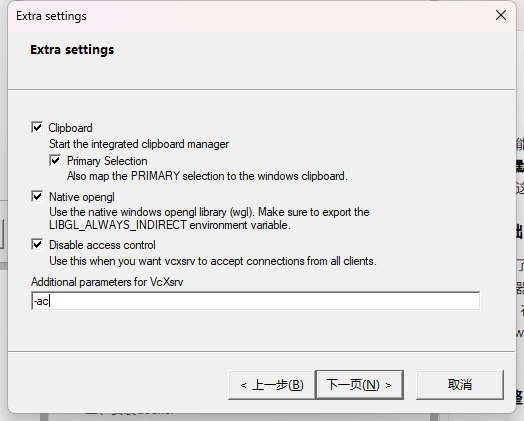The height and width of the screenshot is (421, 524).
Task: Toggle the Disable access control checkbox
Action: click(37, 245)
